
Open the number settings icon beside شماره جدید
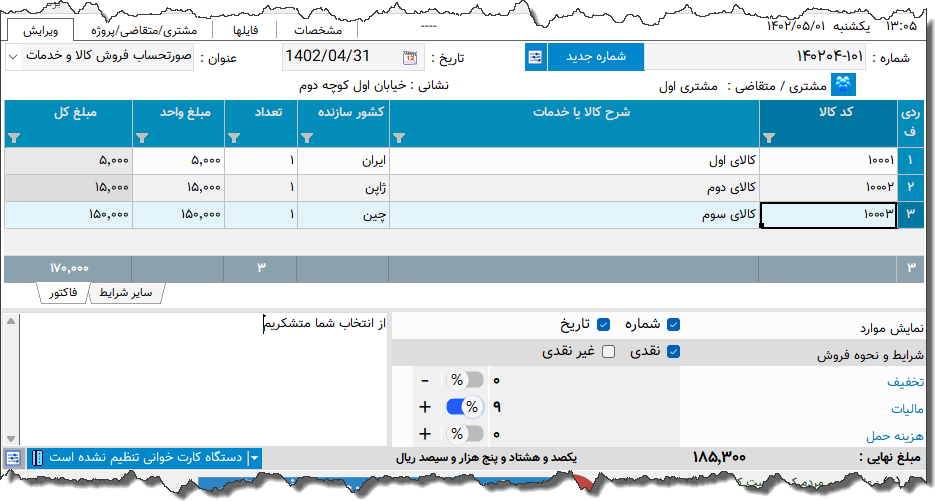[535, 57]
